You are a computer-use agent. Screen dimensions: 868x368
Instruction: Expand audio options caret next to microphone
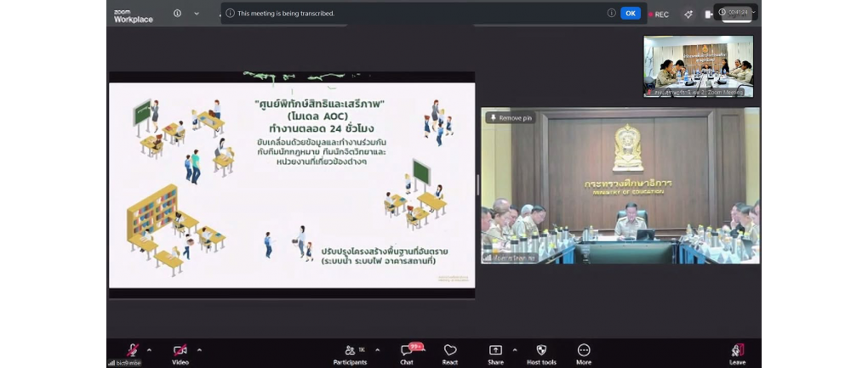pos(149,349)
